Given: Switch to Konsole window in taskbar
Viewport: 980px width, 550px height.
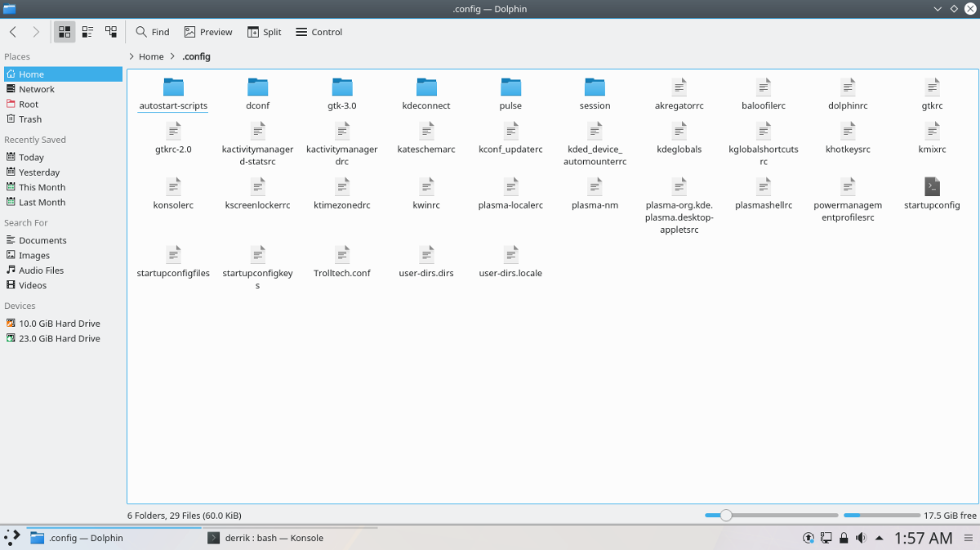Looking at the screenshot, I should click(265, 538).
